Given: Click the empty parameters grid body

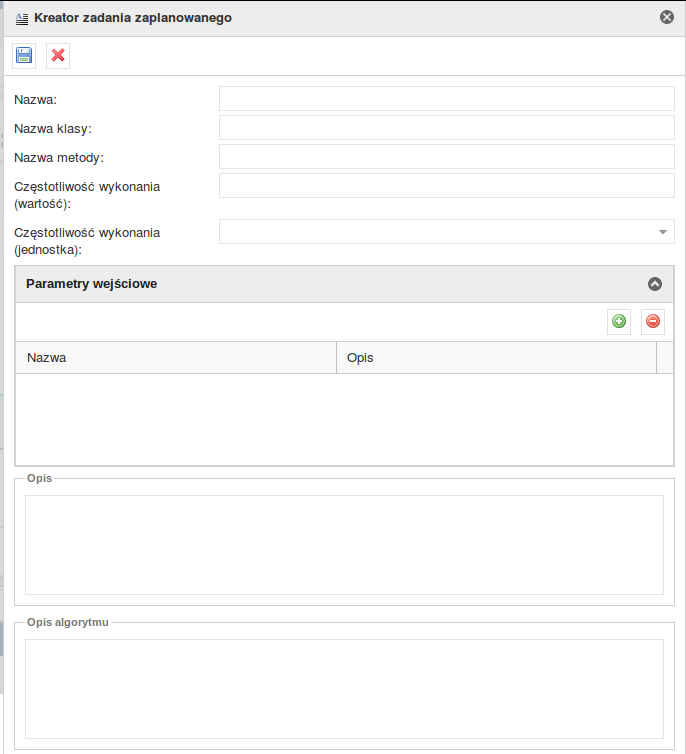Looking at the screenshot, I should [x=344, y=419].
